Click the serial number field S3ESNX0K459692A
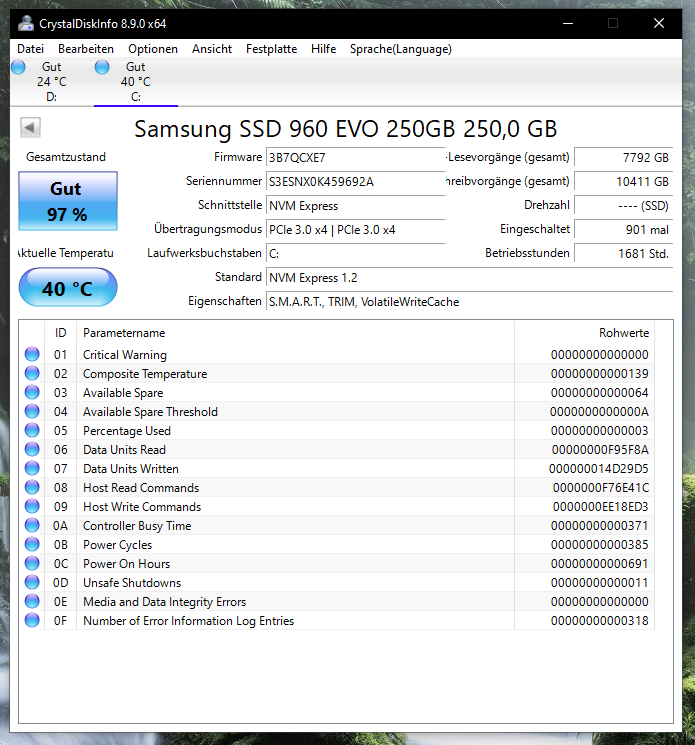This screenshot has width=695, height=745. (x=355, y=181)
